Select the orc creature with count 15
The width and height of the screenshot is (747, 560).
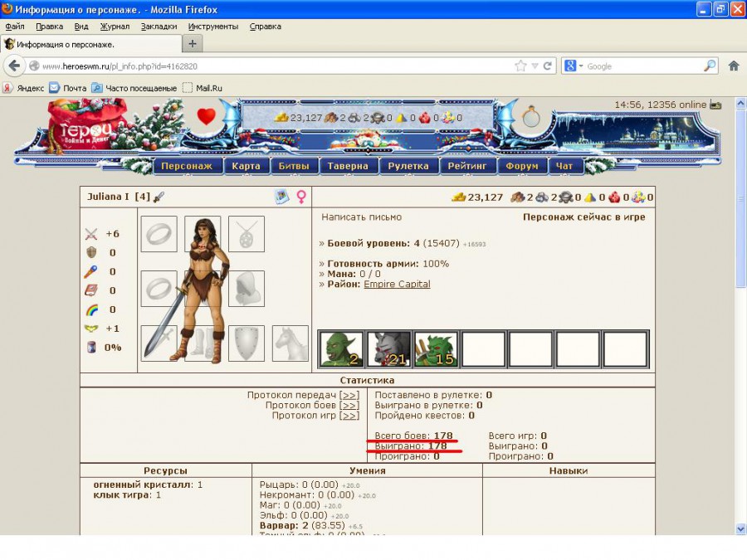436,349
